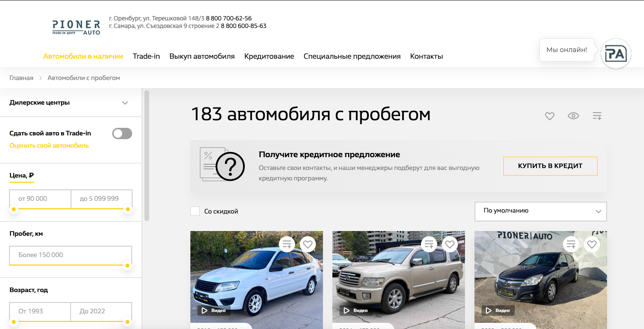Open the Pioner Auto logo homepage

[x=76, y=27]
